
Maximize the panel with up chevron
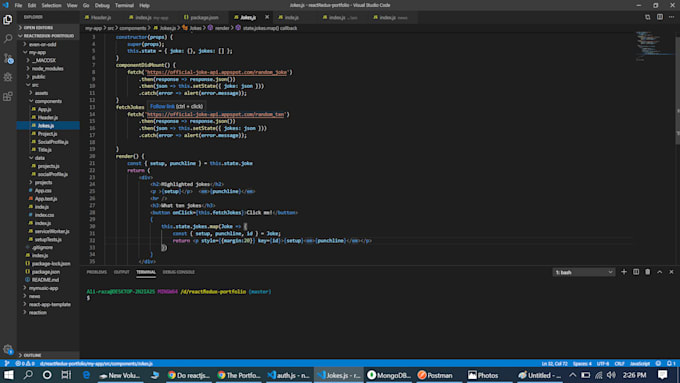660,272
